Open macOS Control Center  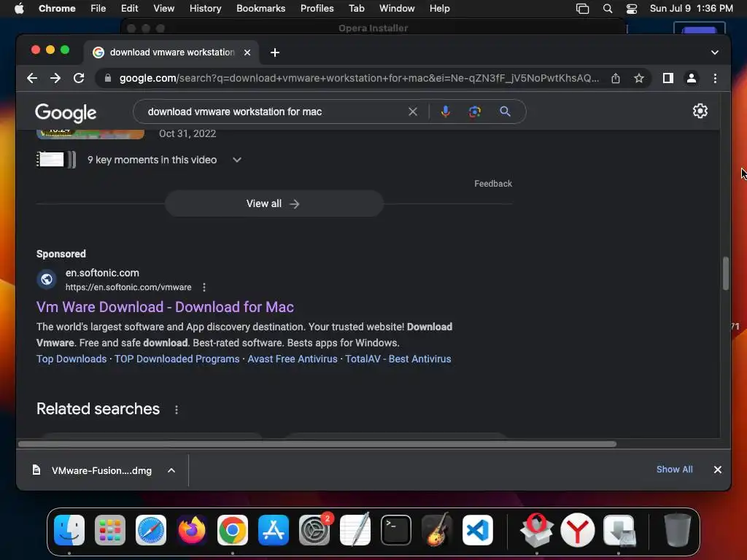632,9
